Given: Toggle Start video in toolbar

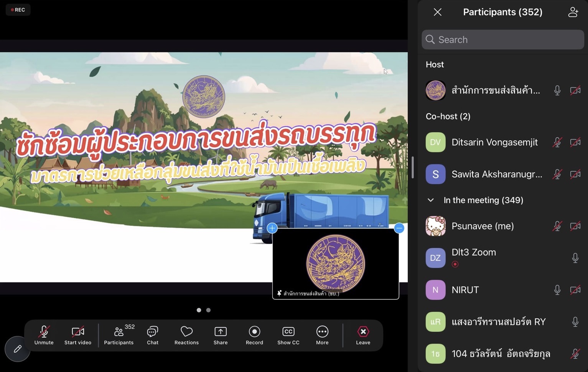Looking at the screenshot, I should tap(78, 335).
